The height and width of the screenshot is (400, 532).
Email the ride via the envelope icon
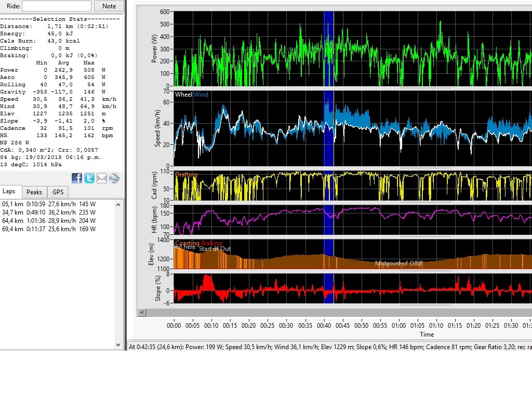(101, 178)
